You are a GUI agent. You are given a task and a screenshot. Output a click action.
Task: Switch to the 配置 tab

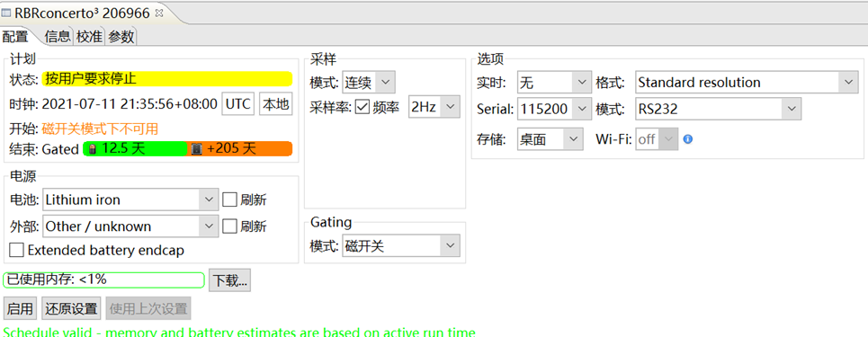(x=15, y=37)
